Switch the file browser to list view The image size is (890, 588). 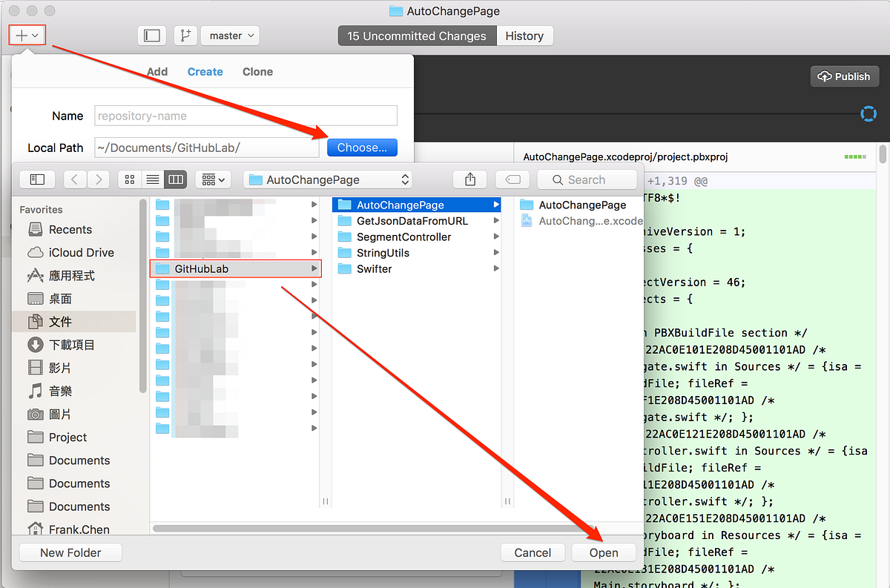[152, 179]
